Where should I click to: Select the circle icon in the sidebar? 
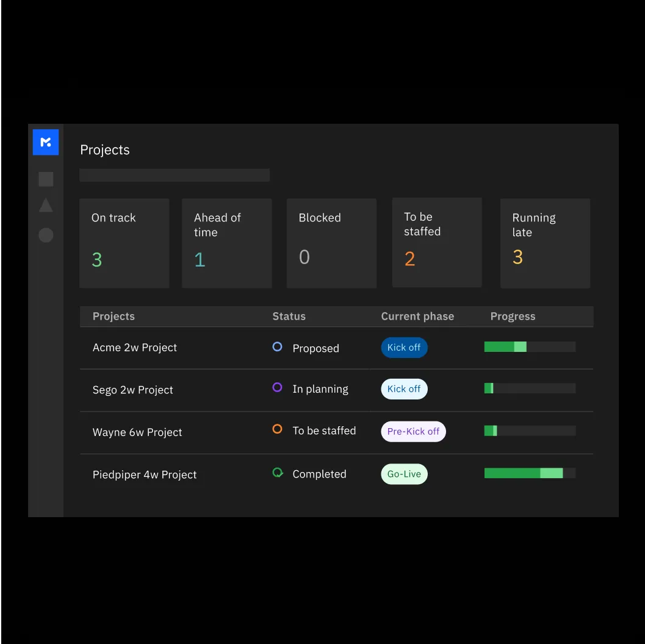(x=45, y=235)
